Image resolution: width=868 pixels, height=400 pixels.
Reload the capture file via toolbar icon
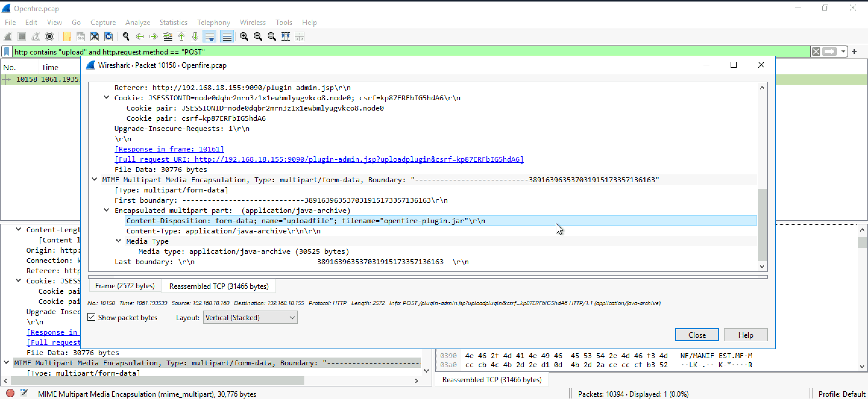coord(108,36)
